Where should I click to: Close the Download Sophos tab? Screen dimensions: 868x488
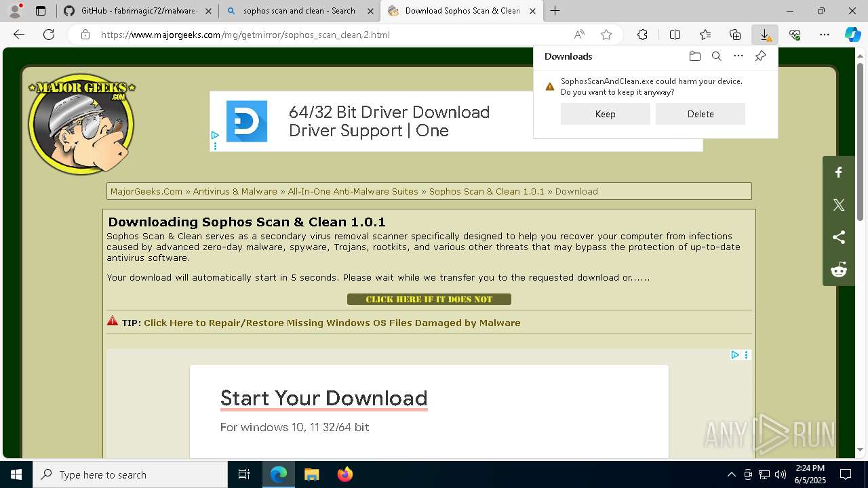tap(532, 11)
